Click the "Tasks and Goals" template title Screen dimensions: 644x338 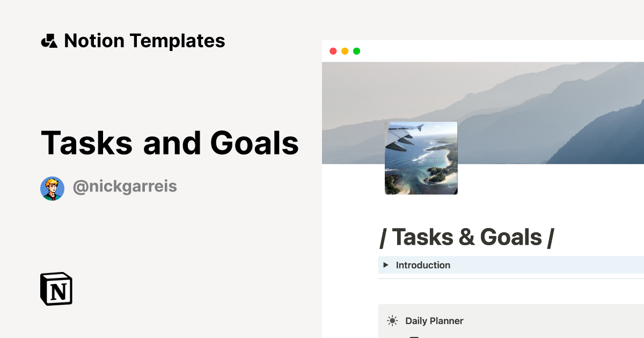coord(170,143)
